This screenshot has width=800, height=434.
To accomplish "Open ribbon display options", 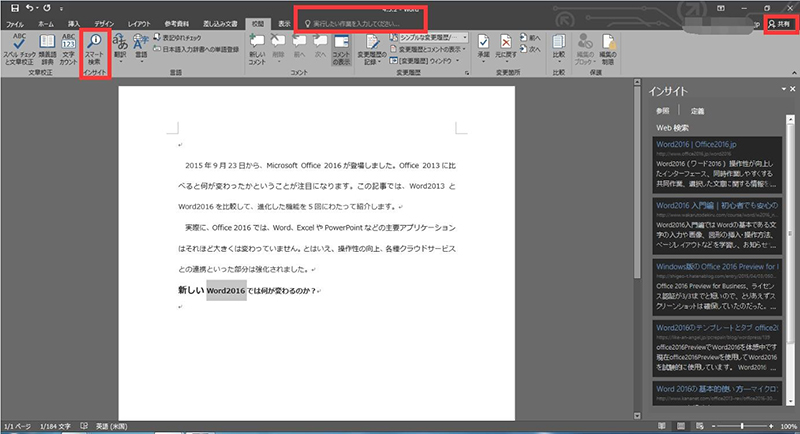I will [x=721, y=8].
